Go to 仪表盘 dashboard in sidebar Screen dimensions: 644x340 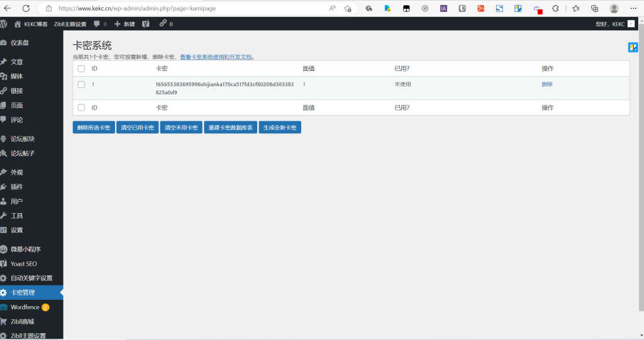pos(19,43)
